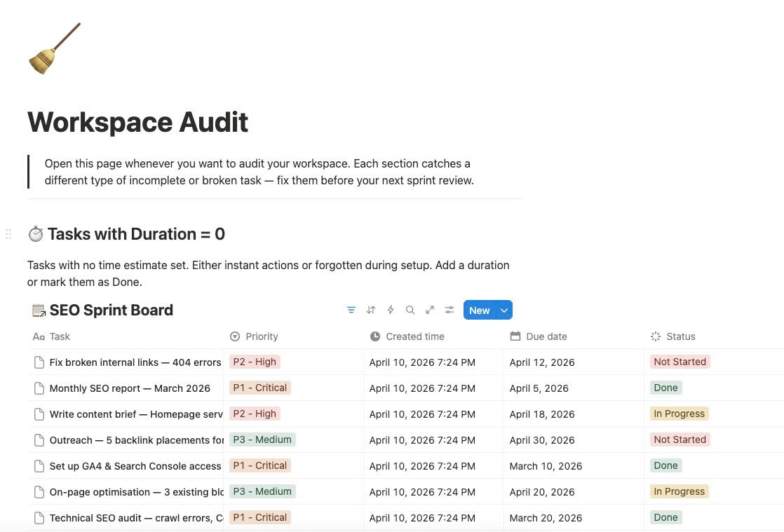Click the status spinner icon on Status column
Image resolution: width=784 pixels, height=532 pixels.
click(656, 336)
